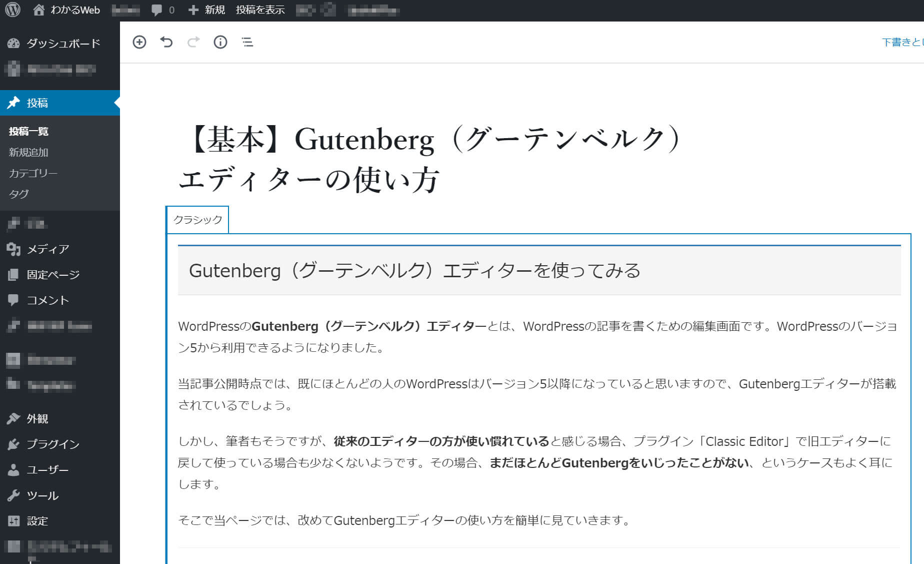Click 投稿を表示 in admin bar
Viewport: 924px width, 564px height.
pyautogui.click(x=260, y=10)
